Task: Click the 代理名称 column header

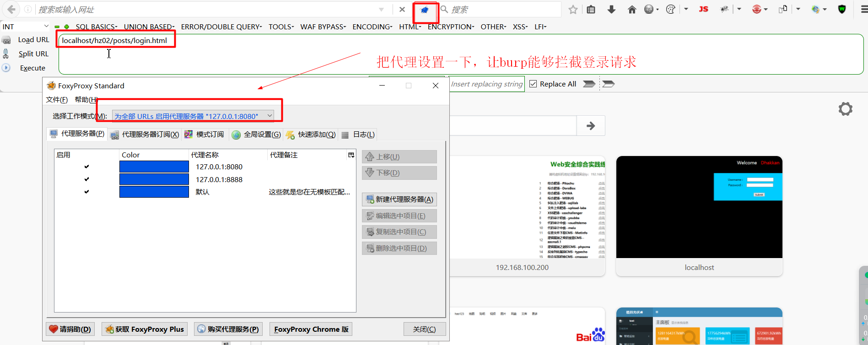Action: tap(228, 155)
